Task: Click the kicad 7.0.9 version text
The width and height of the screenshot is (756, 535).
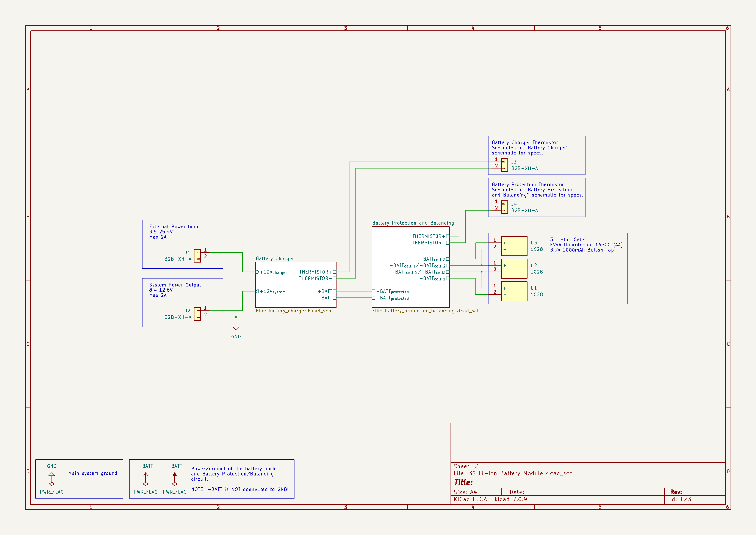Action: tap(511, 499)
